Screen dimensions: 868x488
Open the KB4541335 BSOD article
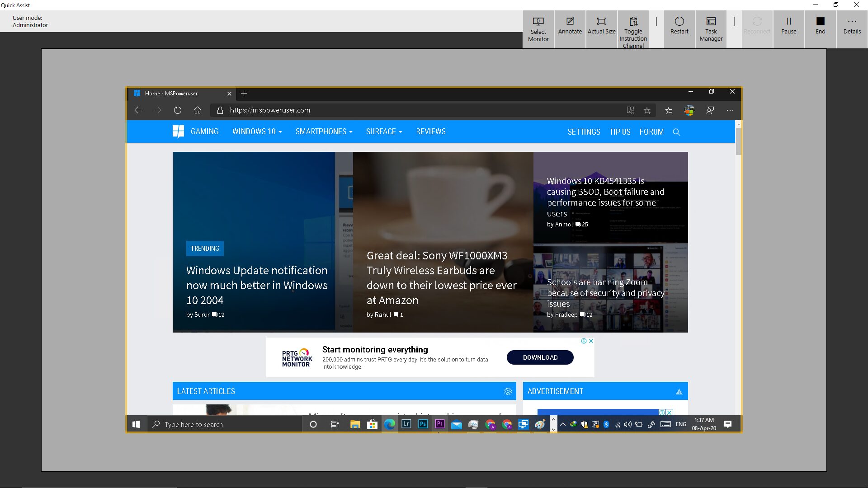point(605,197)
